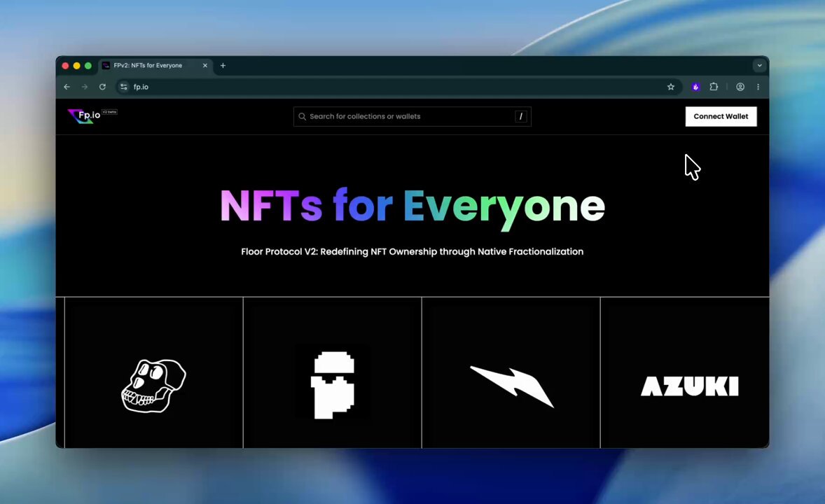Image resolution: width=825 pixels, height=504 pixels.
Task: Reload the fp.io page
Action: (x=102, y=87)
